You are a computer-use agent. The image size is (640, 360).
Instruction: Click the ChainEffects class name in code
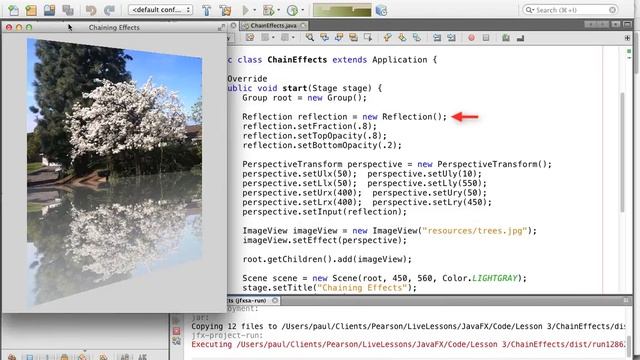pos(297,60)
